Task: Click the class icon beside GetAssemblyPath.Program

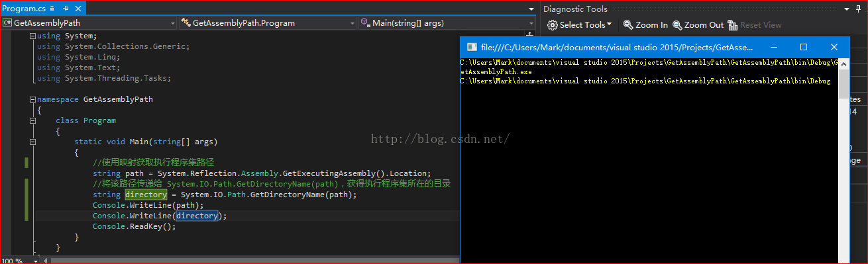Action: 186,22
